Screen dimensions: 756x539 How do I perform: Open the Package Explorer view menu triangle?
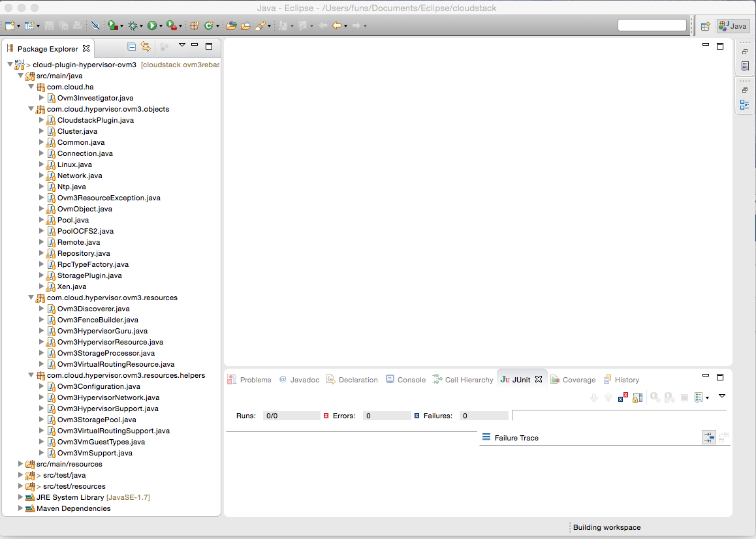click(x=181, y=45)
